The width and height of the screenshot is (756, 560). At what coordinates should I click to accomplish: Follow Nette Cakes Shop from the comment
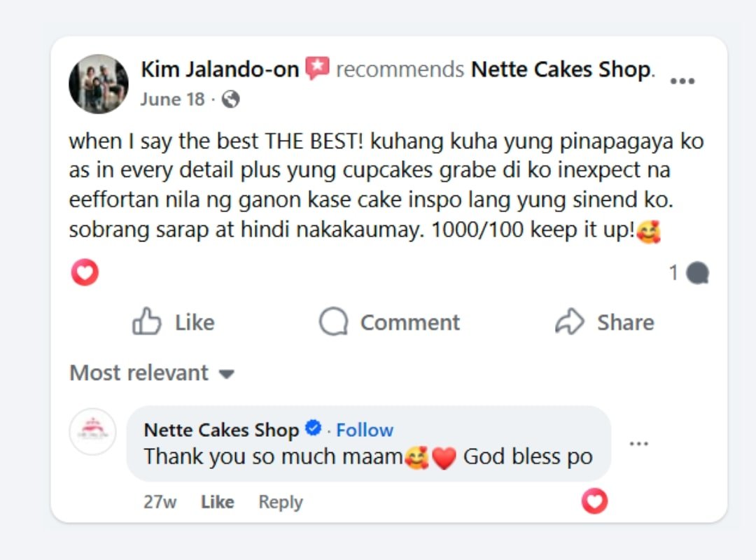coord(365,430)
